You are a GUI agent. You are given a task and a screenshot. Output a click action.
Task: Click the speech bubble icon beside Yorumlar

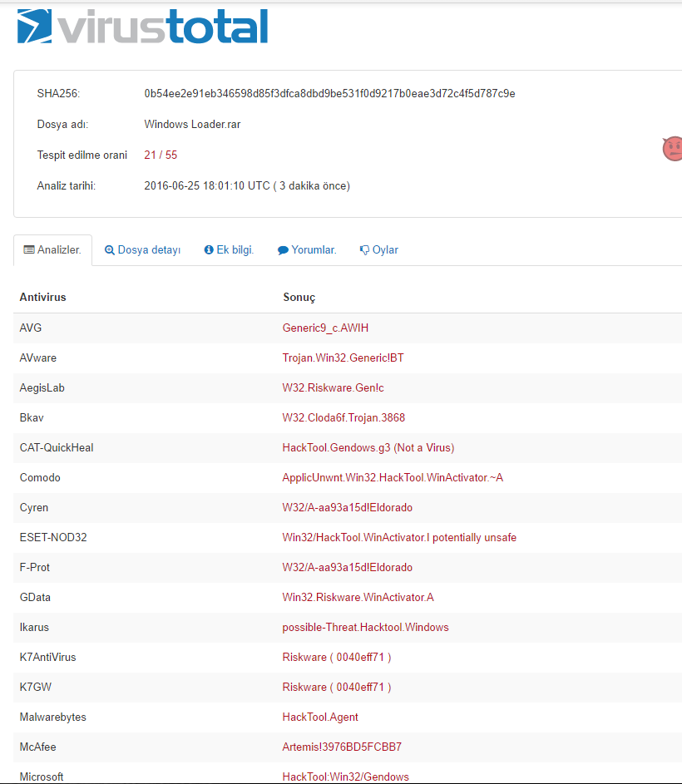pos(284,250)
